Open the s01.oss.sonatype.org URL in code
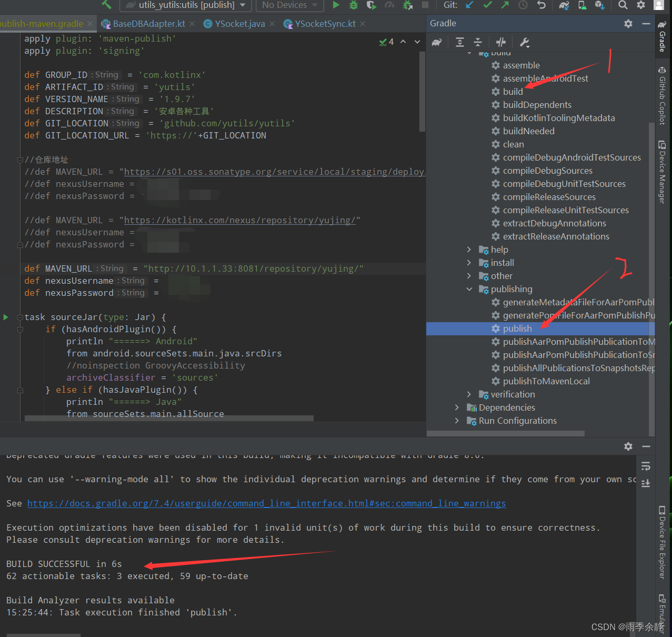Viewport: 672px width, 637px height. tap(275, 172)
